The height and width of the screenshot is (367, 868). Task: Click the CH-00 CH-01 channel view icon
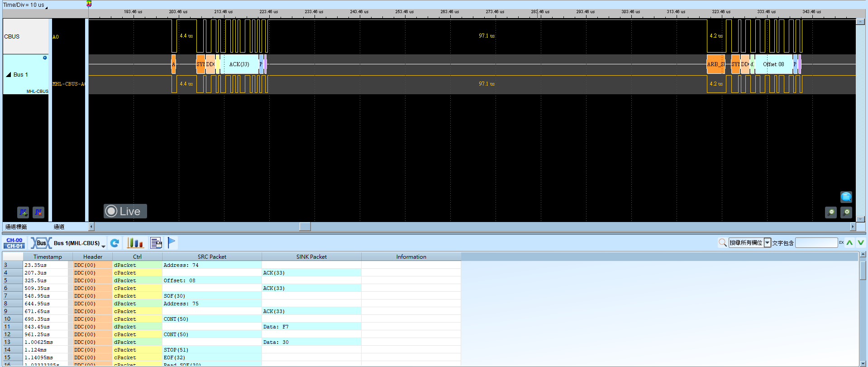14,243
